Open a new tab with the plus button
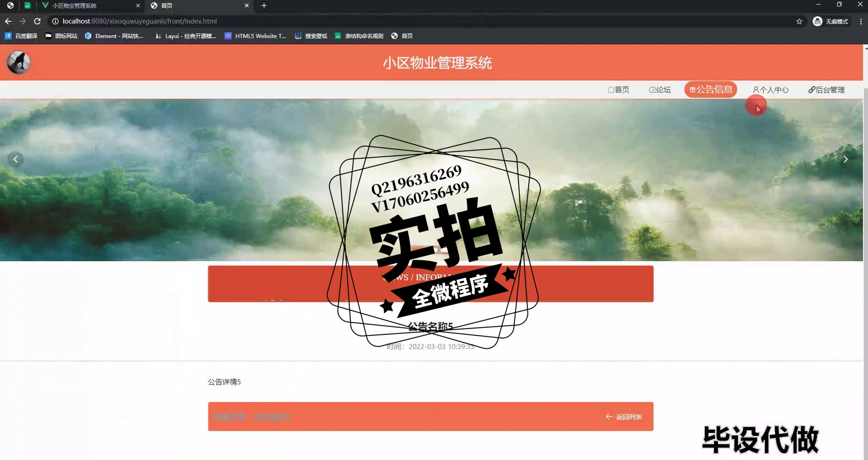 [264, 5]
